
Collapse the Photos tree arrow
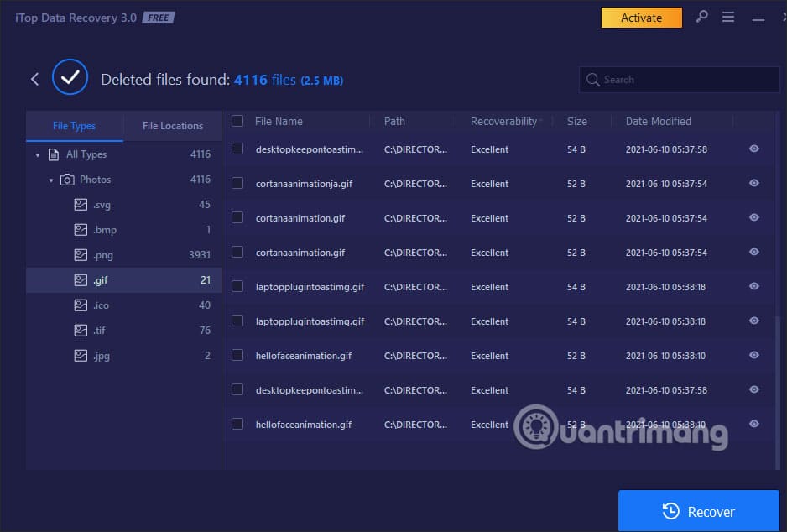coord(50,180)
